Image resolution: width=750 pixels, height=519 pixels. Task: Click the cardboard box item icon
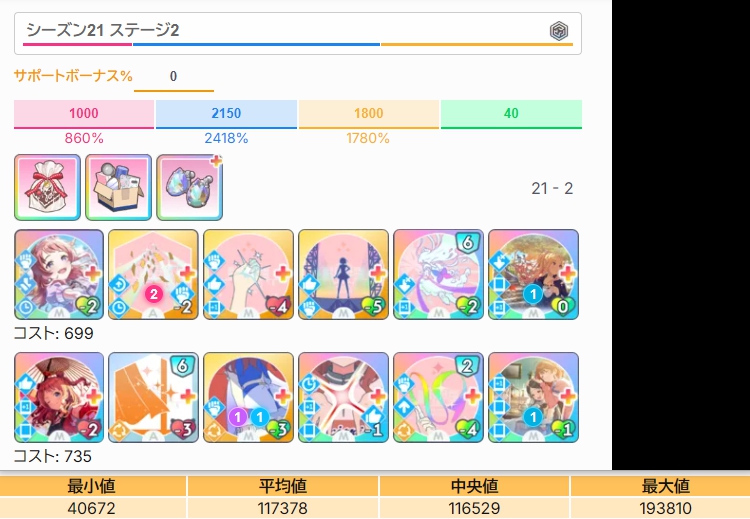(119, 188)
